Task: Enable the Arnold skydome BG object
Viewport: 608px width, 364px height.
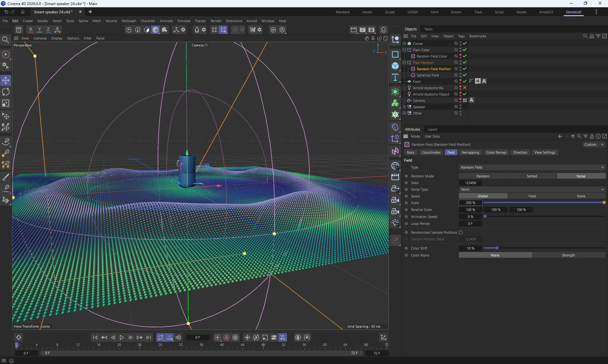Action: 465,88
